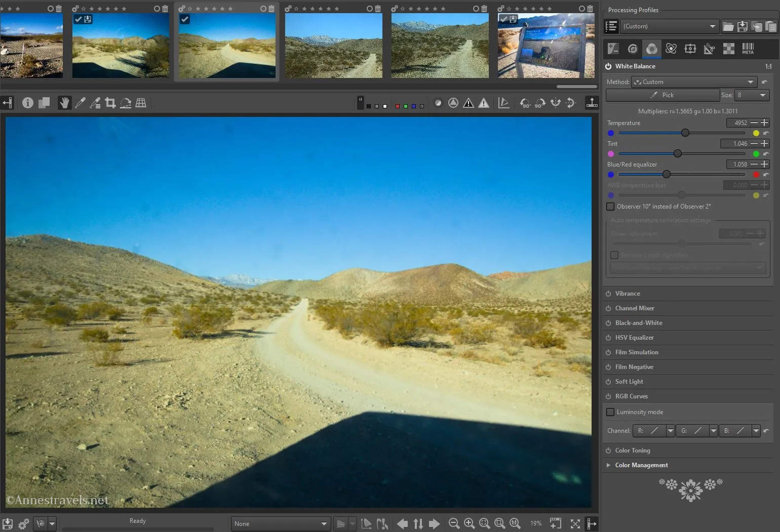Open the Advanced tab atom icon
This screenshot has height=532, width=780.
671,49
